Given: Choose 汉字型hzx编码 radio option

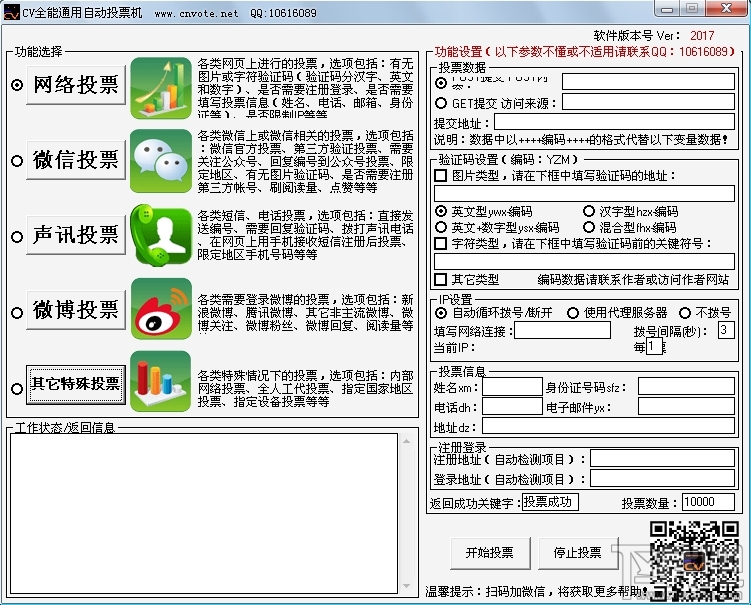Looking at the screenshot, I should tap(589, 211).
